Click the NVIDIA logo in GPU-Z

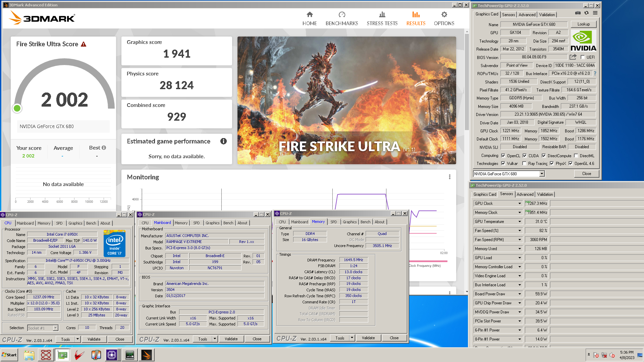click(x=583, y=41)
